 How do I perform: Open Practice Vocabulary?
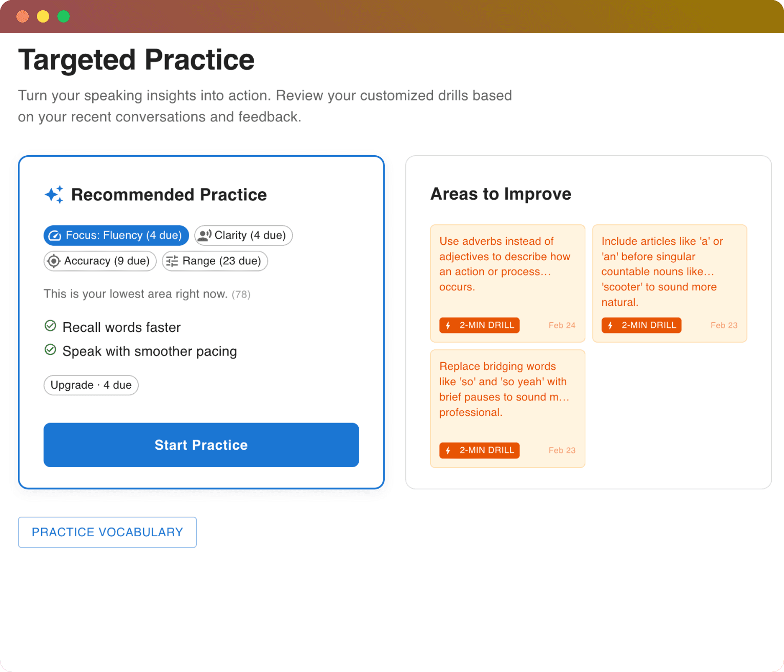pyautogui.click(x=107, y=532)
